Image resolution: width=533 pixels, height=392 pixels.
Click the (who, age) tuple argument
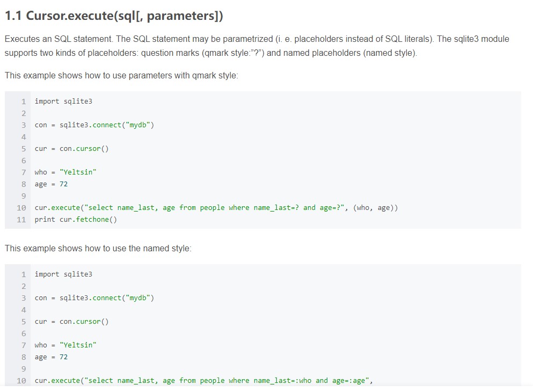pos(373,208)
